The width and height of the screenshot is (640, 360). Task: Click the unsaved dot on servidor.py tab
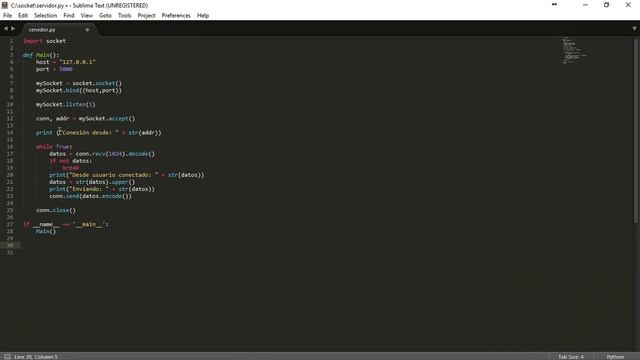pyautogui.click(x=87, y=30)
